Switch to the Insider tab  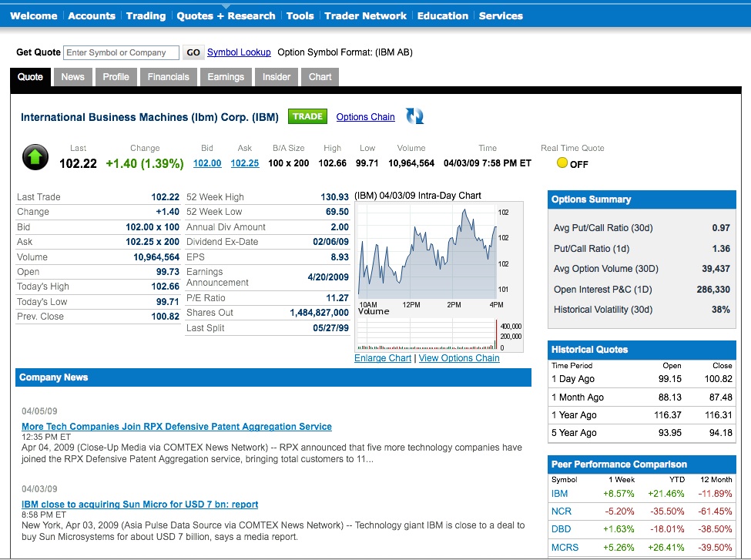(277, 77)
